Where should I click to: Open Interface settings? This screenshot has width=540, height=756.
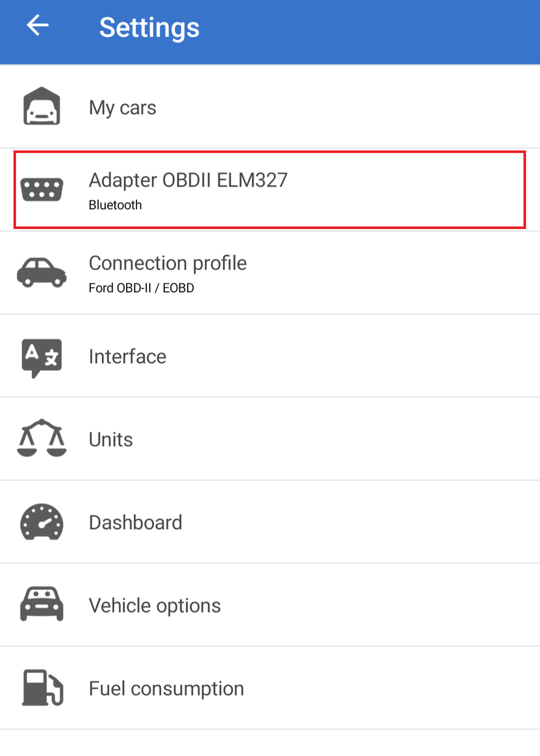128,357
